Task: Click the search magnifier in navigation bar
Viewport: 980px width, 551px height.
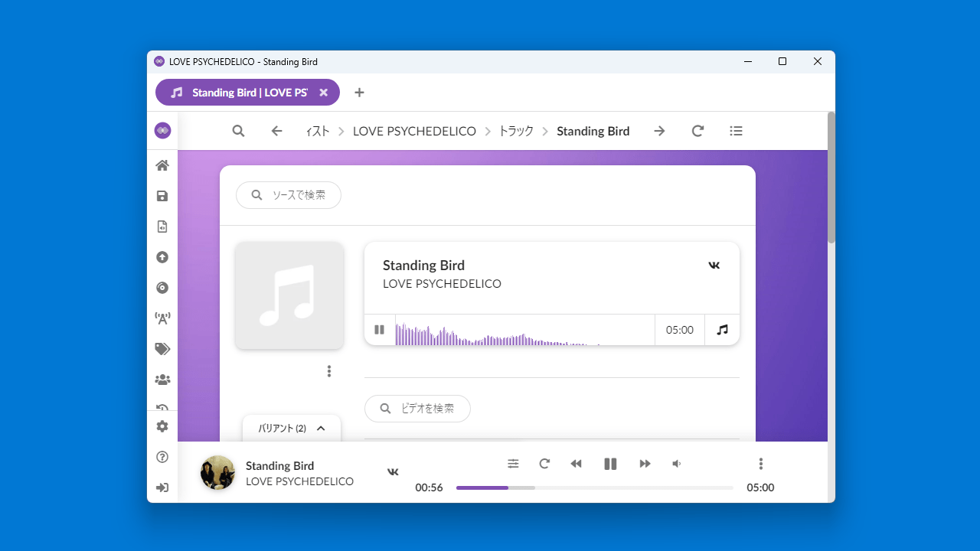Action: (x=239, y=131)
